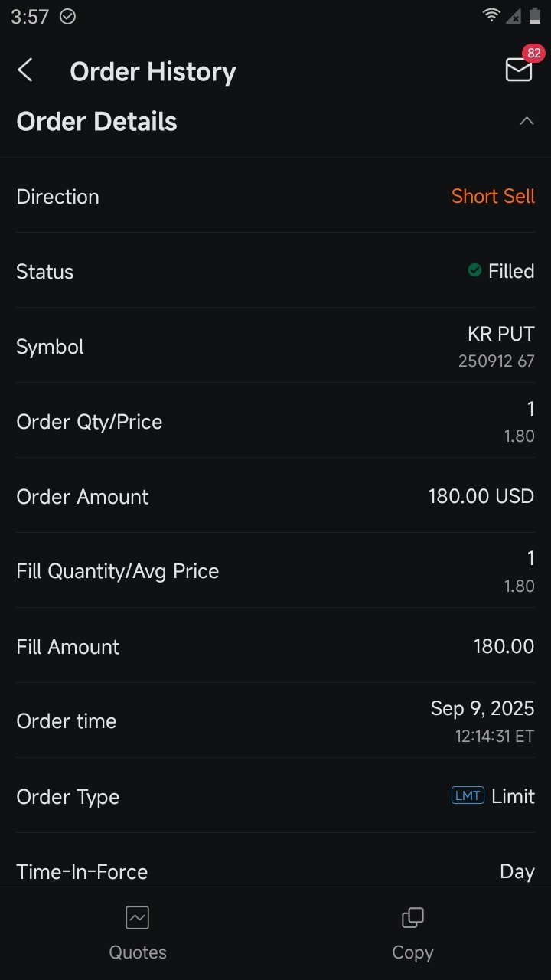Tap the Quotes chart icon
This screenshot has height=980, width=551.
138,917
